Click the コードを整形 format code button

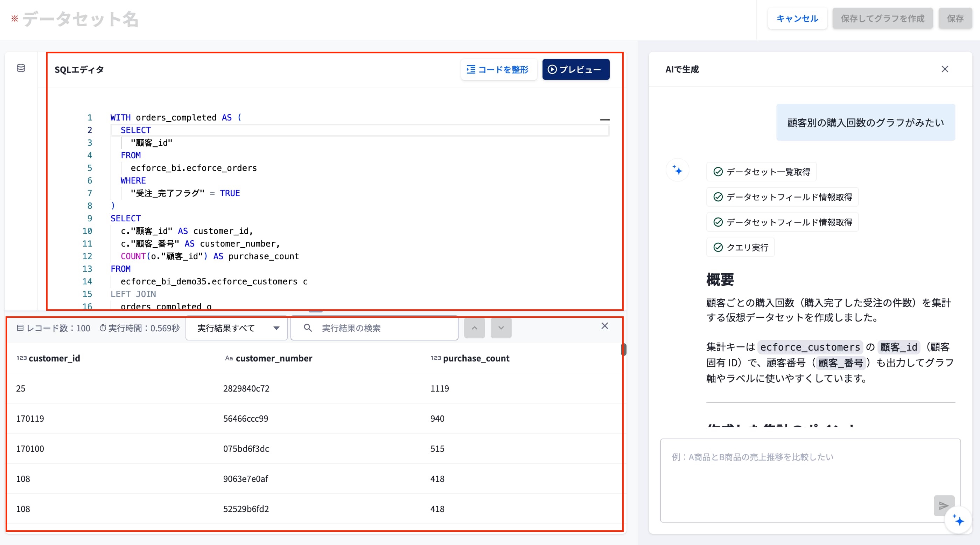point(498,69)
